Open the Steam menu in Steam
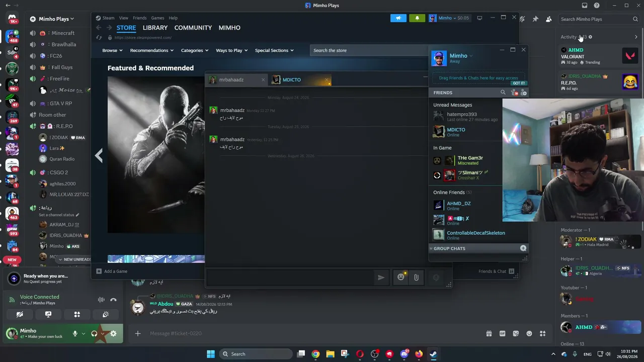The image size is (644, 362). click(x=108, y=18)
